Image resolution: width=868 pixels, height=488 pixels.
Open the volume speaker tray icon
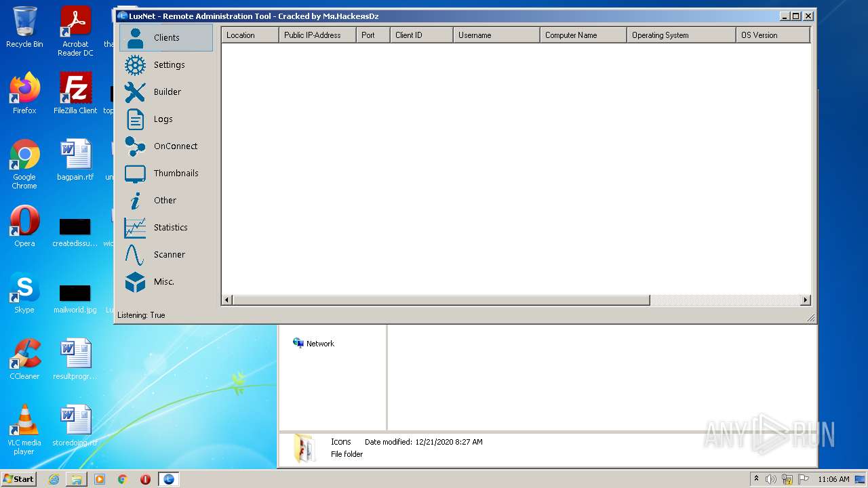[x=771, y=479]
